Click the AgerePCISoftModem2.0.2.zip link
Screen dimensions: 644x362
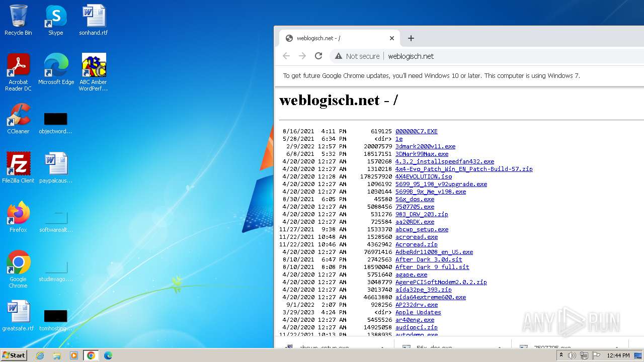tap(441, 282)
